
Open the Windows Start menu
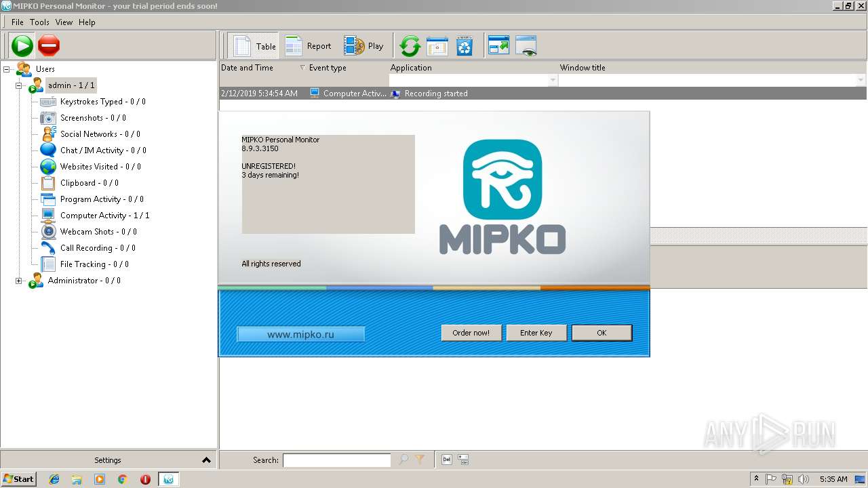click(x=18, y=479)
